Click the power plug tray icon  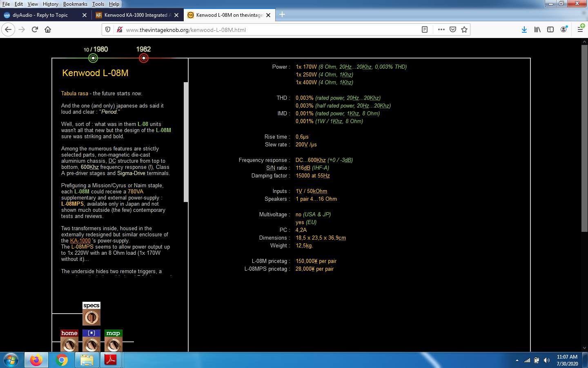pyautogui.click(x=537, y=360)
